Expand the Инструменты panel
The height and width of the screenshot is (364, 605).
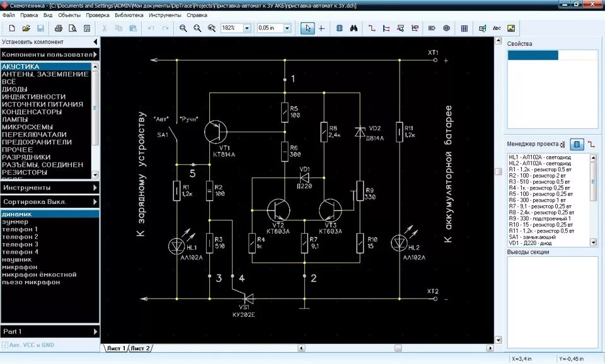tap(50, 188)
